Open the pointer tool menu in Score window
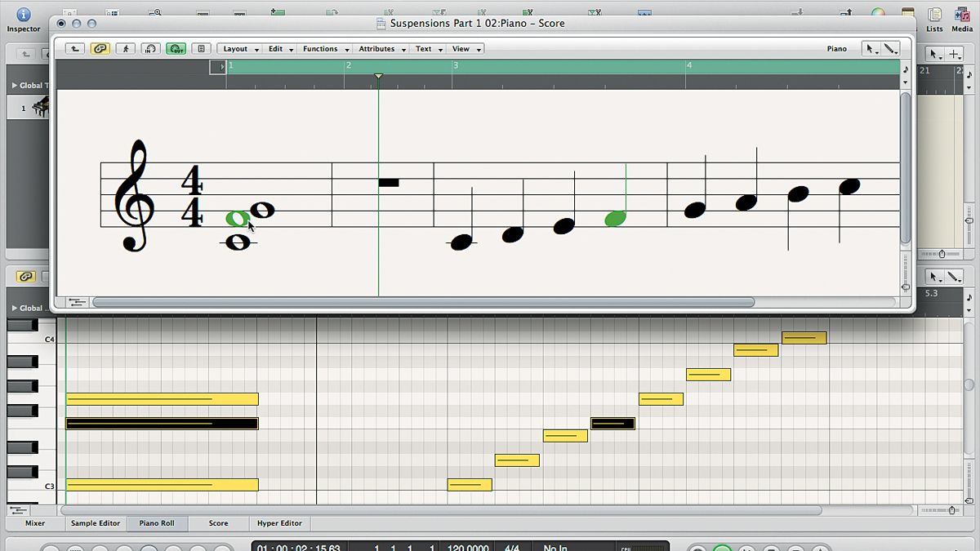 [871, 49]
